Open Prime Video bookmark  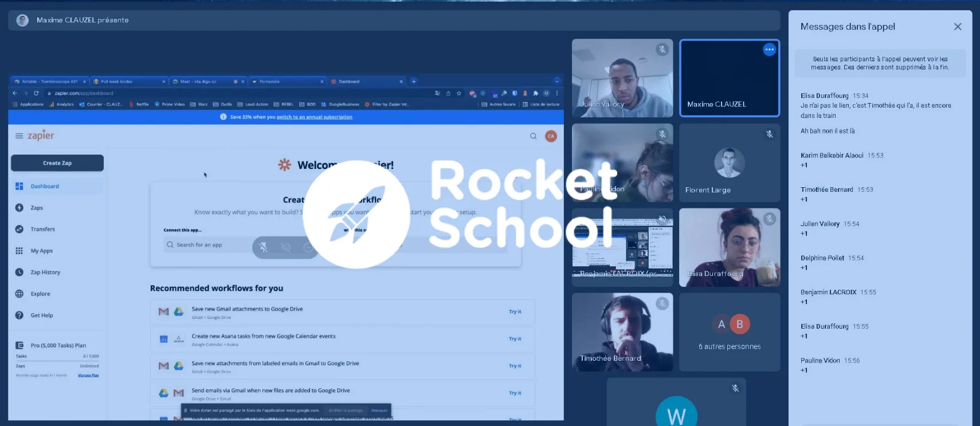click(170, 104)
